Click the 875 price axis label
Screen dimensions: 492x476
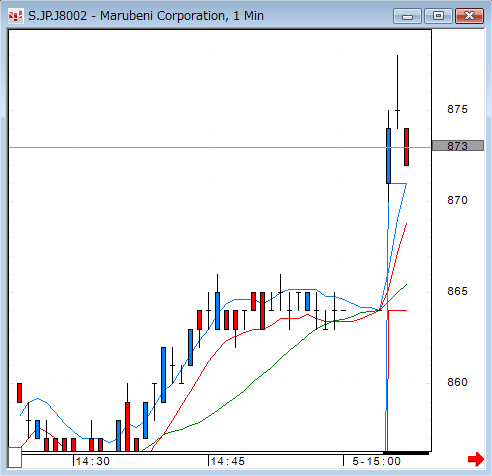point(457,109)
